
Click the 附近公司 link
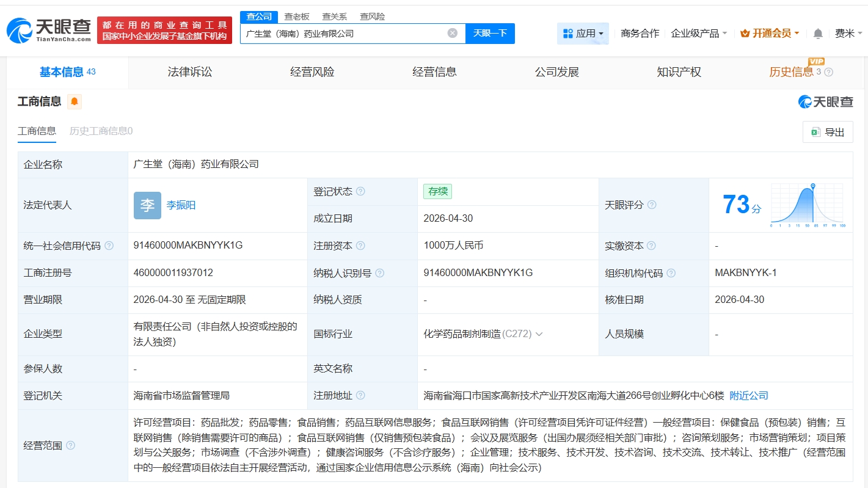(x=749, y=396)
